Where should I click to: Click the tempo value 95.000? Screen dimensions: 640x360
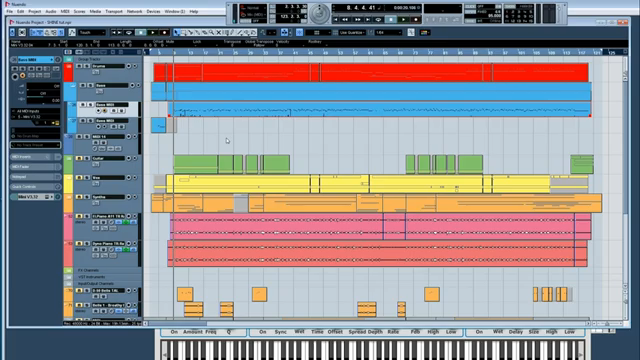pos(494,16)
